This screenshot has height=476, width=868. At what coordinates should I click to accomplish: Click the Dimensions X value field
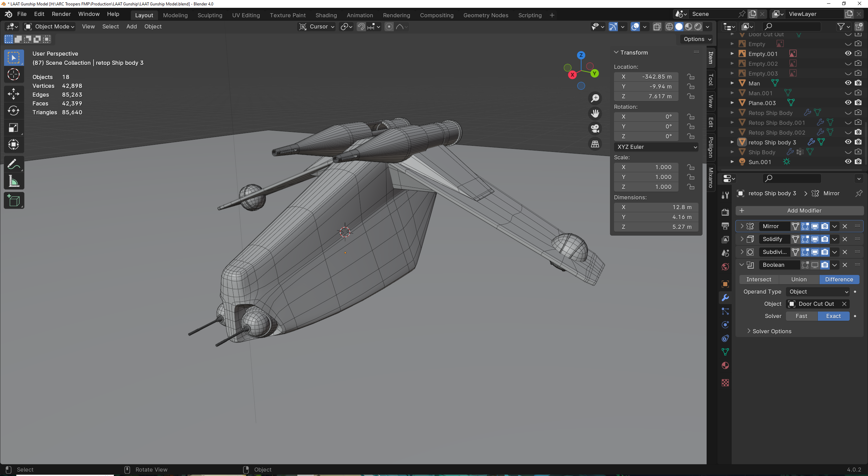tap(656, 207)
